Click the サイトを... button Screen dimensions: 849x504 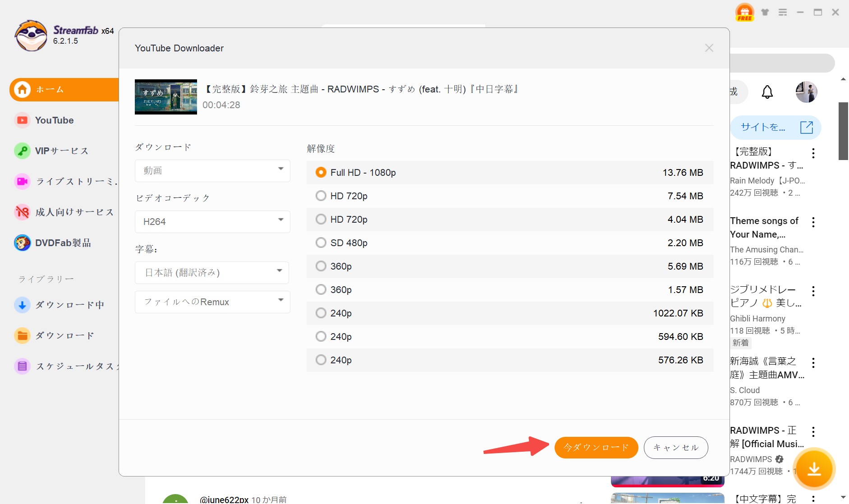(x=776, y=128)
